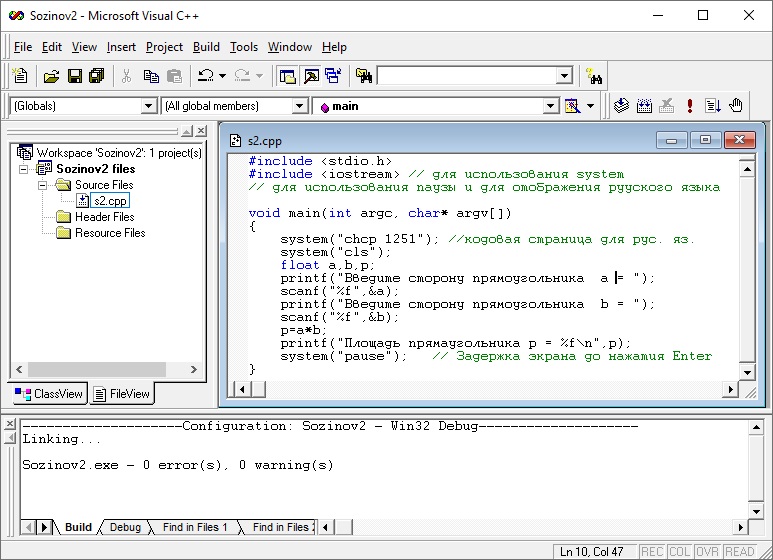773x560 pixels.
Task: Click the Stop Build icon
Action: click(667, 105)
